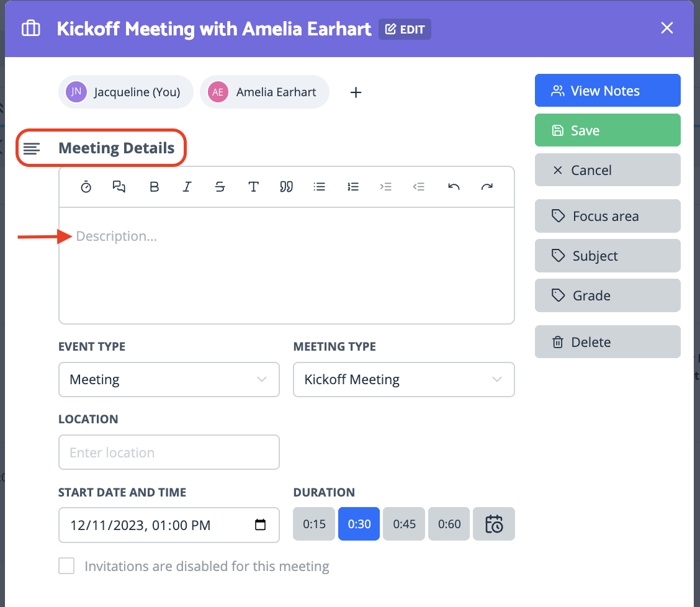
Task: Click the View Notes button
Action: coord(608,91)
